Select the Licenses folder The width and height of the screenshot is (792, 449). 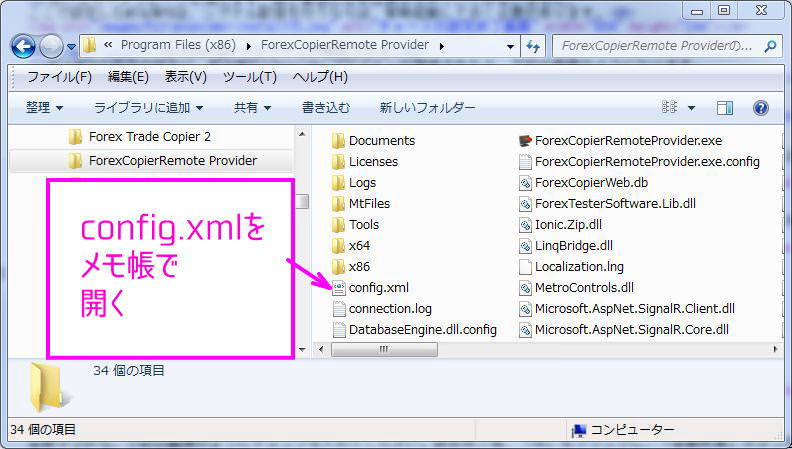[365, 162]
